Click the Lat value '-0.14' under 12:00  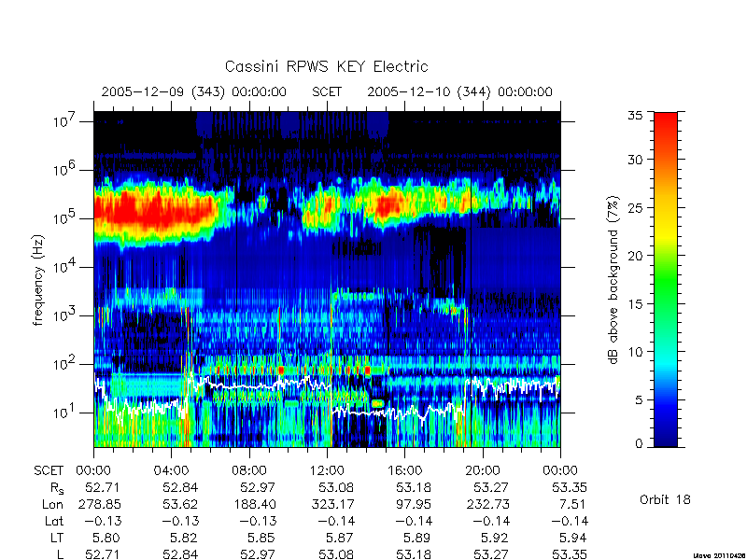point(336,522)
